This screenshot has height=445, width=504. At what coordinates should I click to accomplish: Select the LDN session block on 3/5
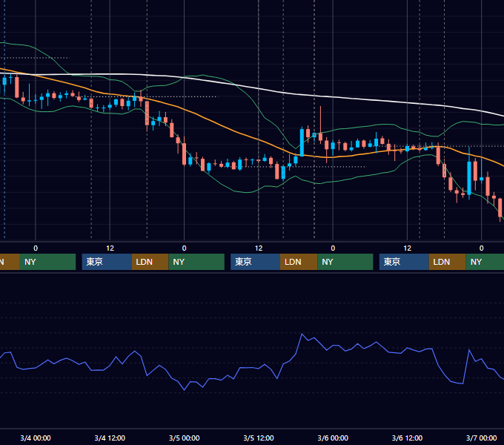tap(299, 262)
